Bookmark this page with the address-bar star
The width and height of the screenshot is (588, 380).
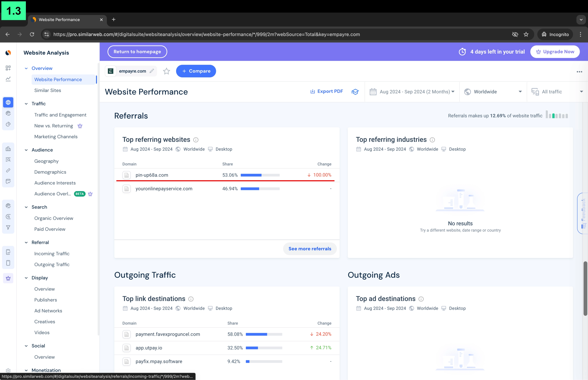526,34
